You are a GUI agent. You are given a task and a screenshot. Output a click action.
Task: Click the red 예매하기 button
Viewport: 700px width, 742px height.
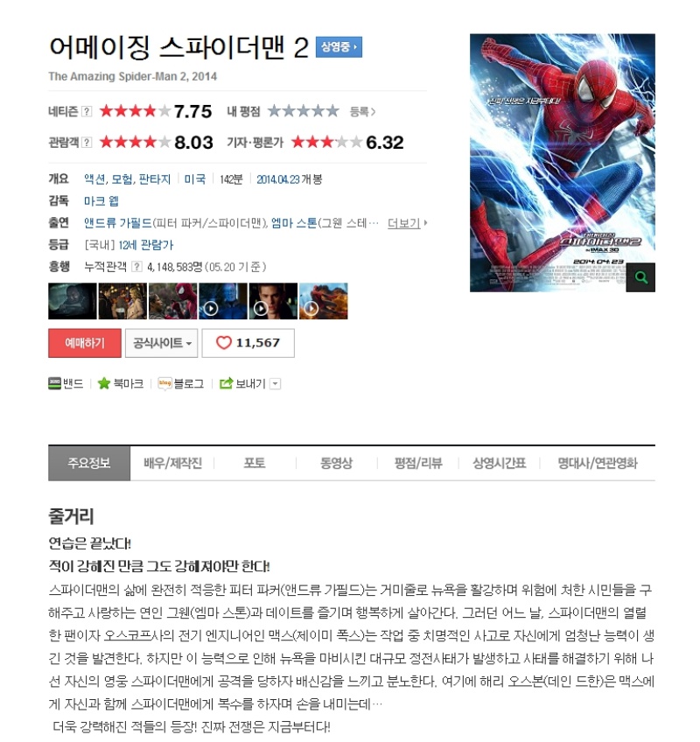pos(85,343)
